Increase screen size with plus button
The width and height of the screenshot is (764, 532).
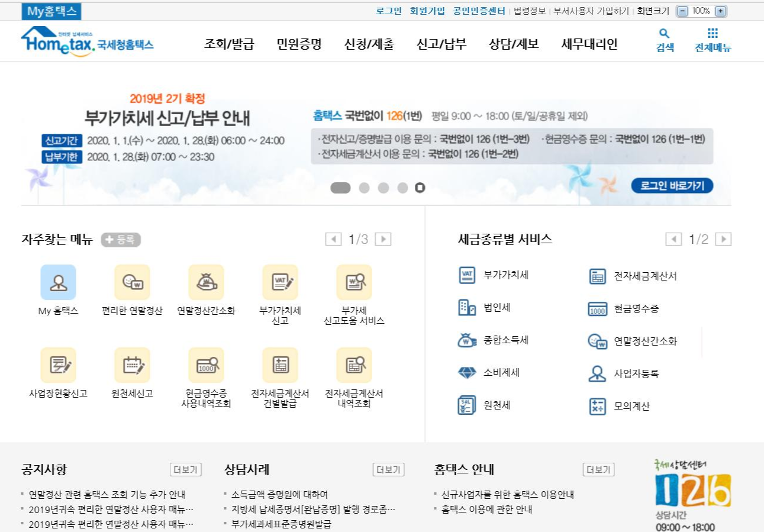click(720, 11)
